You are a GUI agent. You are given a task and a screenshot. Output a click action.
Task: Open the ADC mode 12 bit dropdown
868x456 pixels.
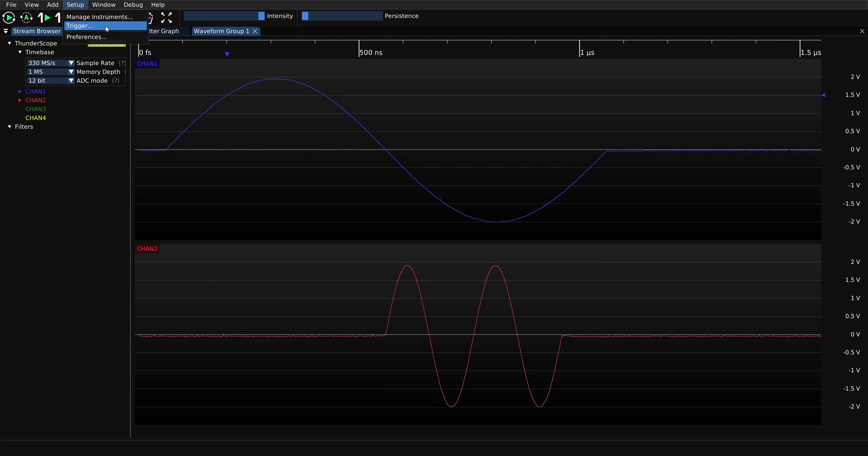coord(51,81)
